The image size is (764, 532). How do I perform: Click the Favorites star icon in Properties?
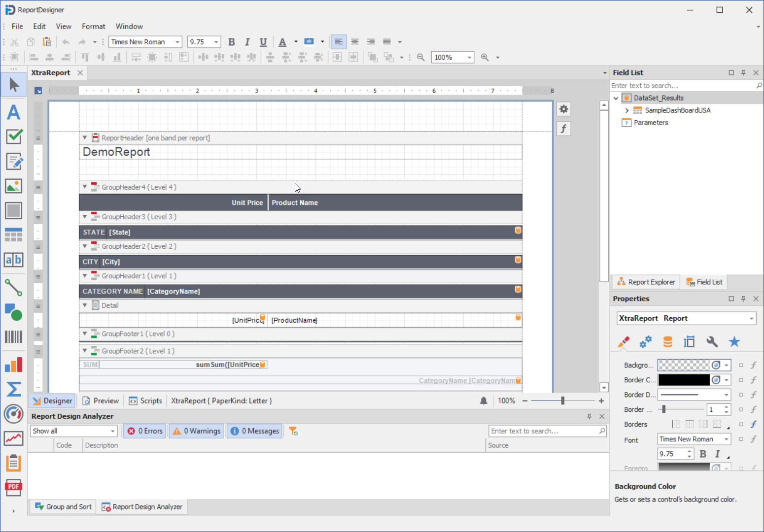point(734,342)
